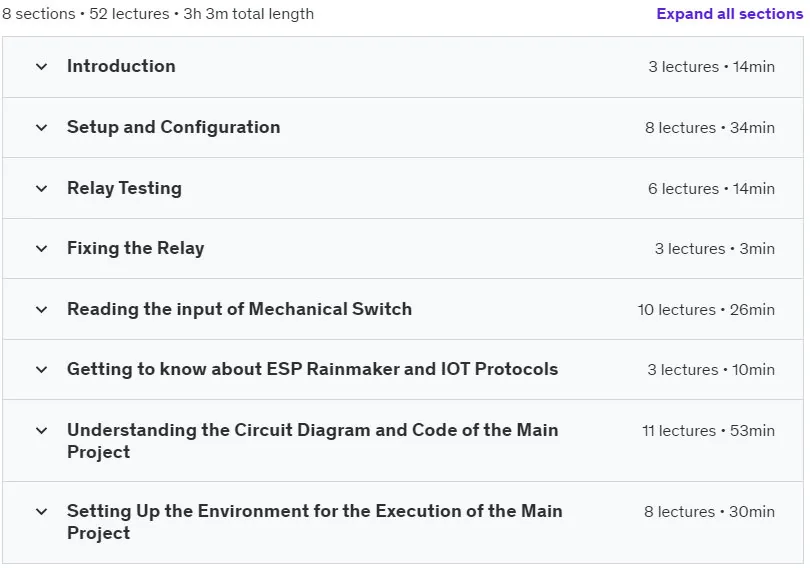
Task: Click the 8 lectures 34min label
Action: [710, 128]
